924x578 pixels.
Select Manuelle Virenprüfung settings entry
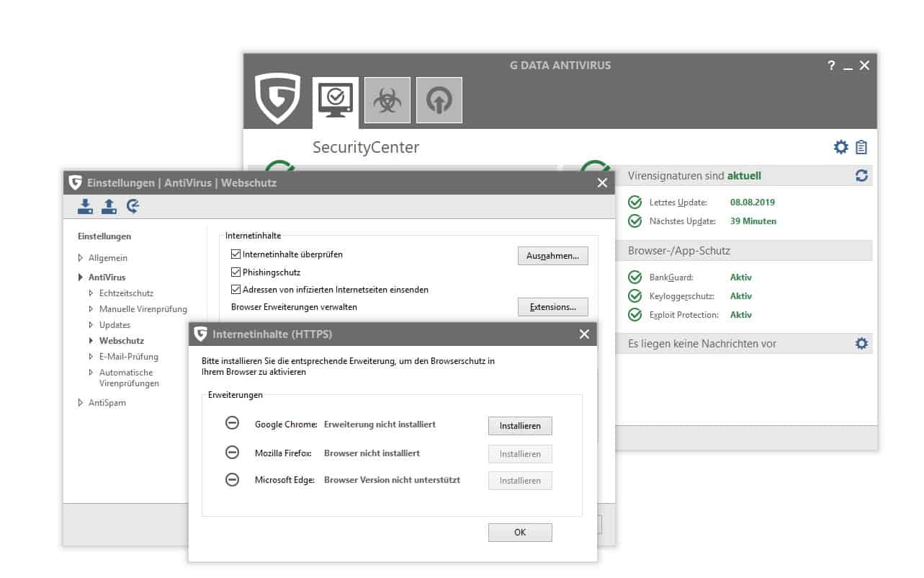click(143, 309)
